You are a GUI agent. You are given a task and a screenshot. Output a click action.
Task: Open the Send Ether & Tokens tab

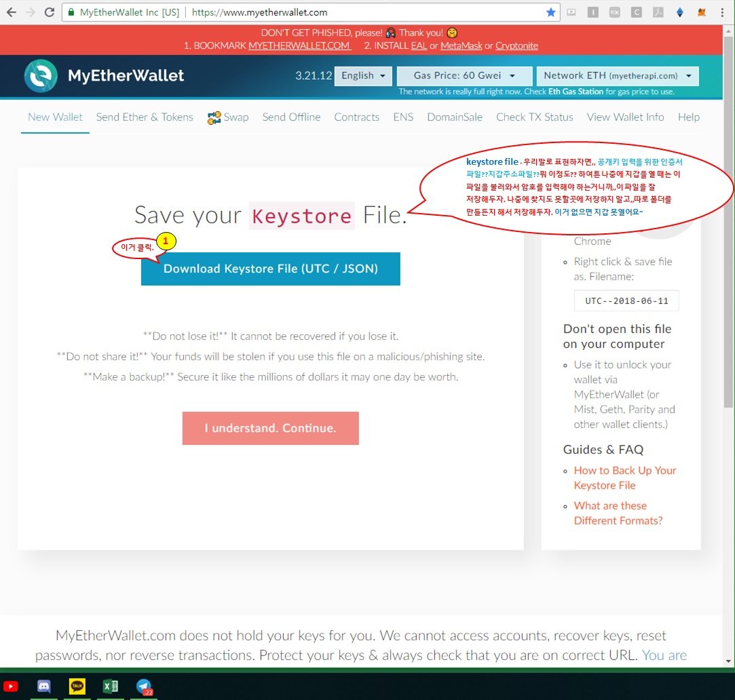[x=145, y=117]
